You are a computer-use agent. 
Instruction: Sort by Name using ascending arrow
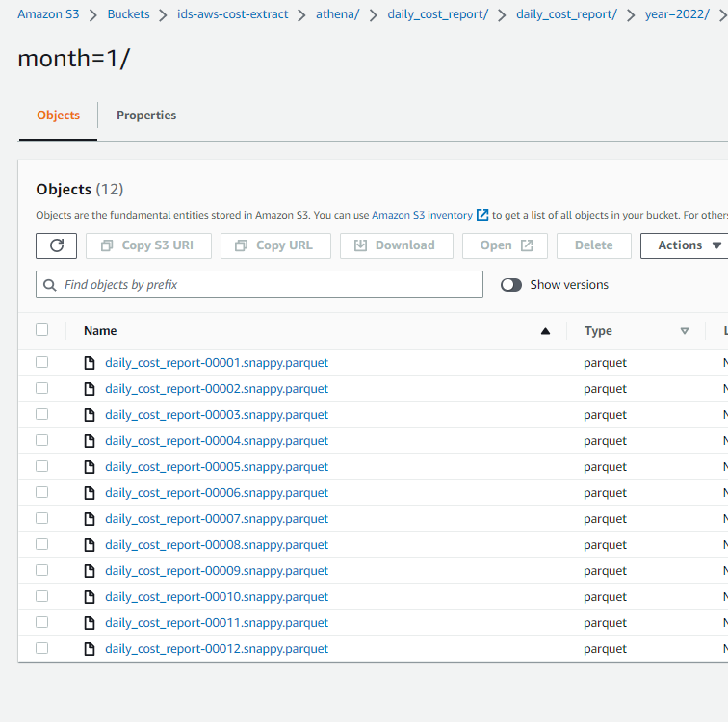[546, 331]
